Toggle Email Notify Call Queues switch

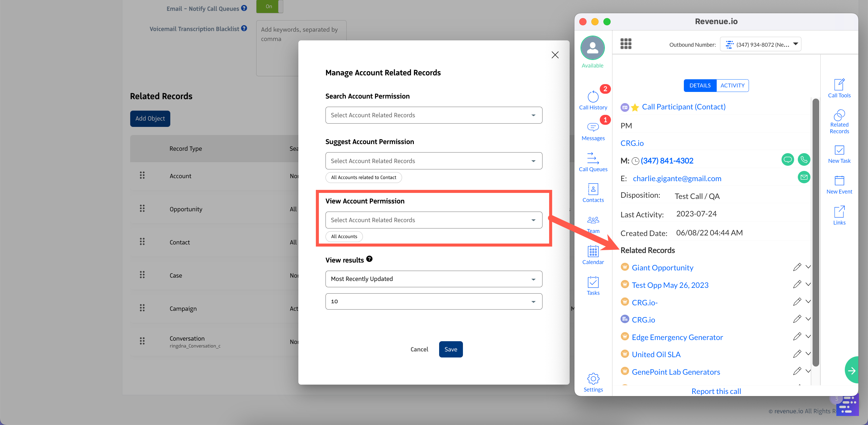[269, 6]
